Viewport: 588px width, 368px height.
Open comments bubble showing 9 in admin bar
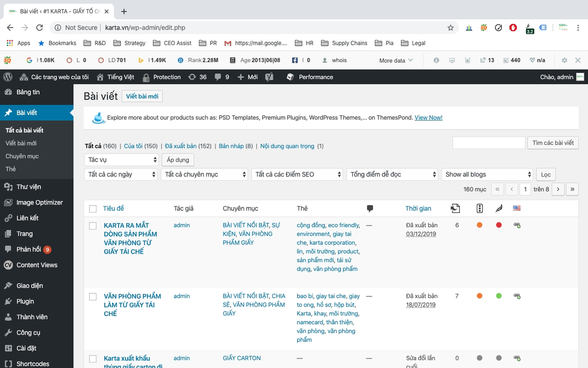(x=222, y=77)
